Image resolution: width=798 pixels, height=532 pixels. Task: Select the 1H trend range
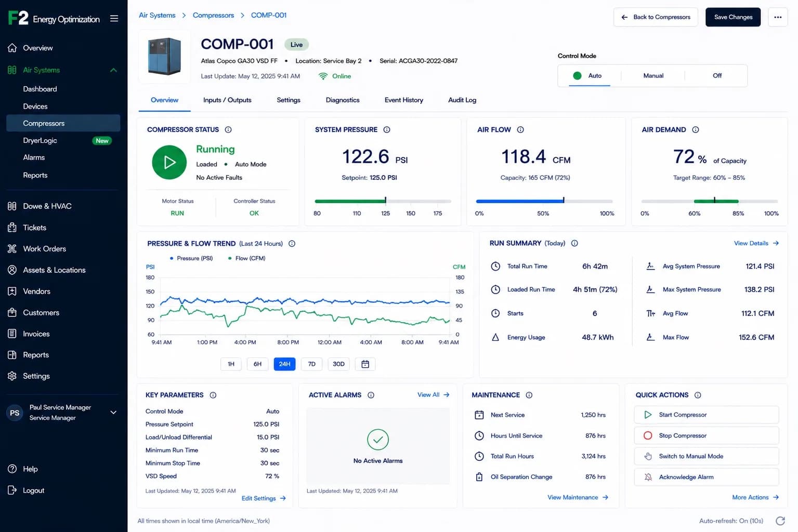[231, 364]
